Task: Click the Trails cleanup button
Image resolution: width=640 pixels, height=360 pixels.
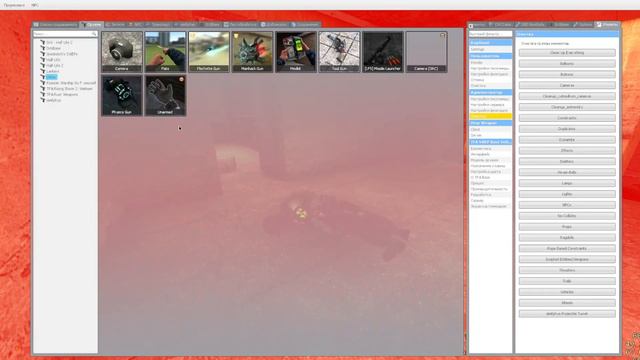Action: pos(567,281)
